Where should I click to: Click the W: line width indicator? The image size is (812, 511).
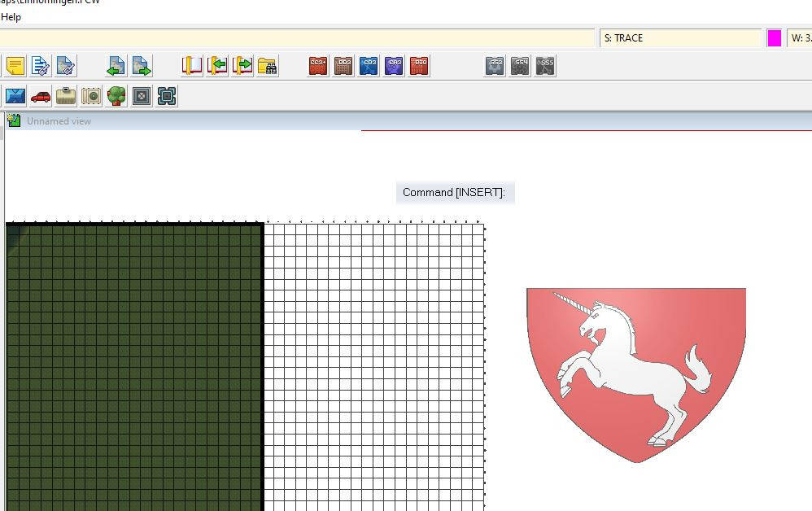click(x=800, y=37)
